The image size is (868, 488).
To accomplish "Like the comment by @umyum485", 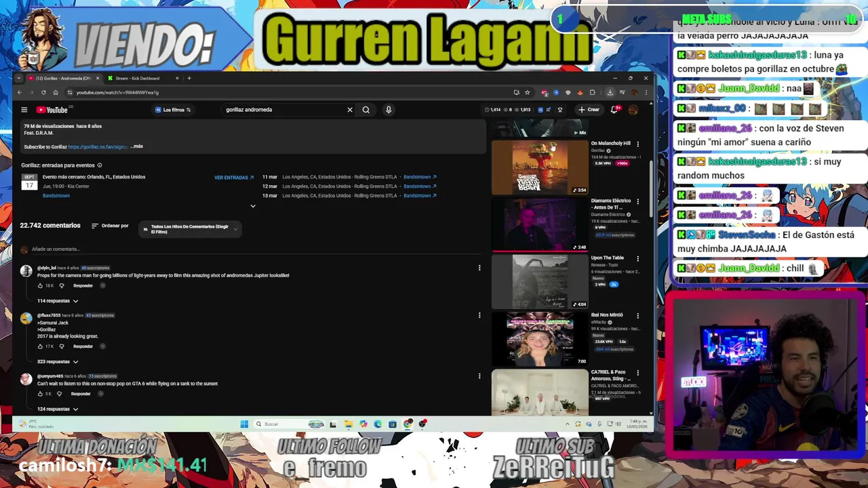I will tap(40, 394).
